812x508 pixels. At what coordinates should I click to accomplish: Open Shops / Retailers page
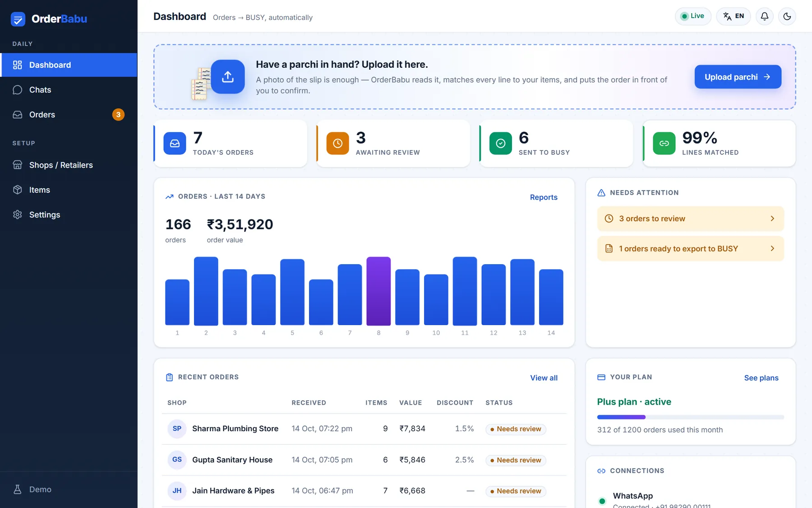pyautogui.click(x=69, y=165)
